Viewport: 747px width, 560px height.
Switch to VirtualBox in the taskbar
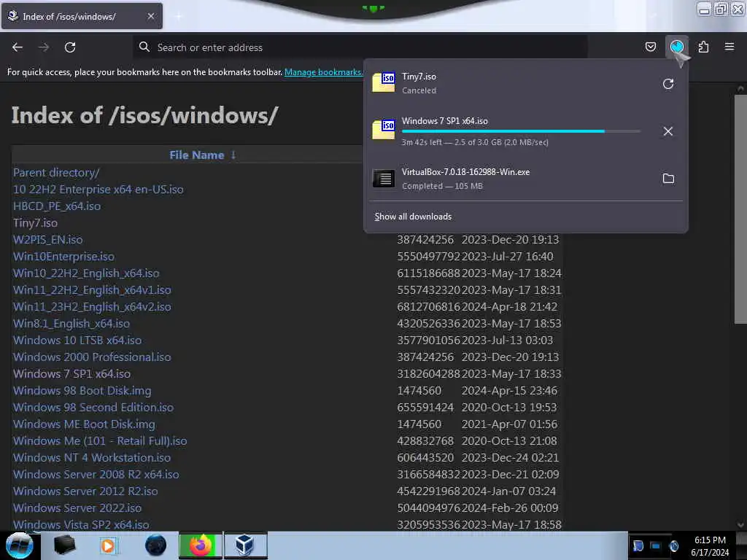tap(245, 545)
